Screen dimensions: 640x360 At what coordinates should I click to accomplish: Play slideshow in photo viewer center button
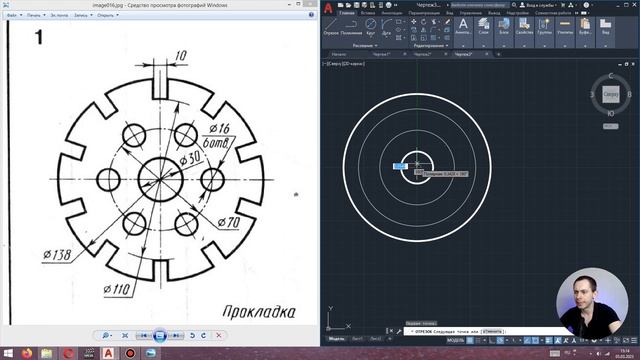tap(160, 336)
